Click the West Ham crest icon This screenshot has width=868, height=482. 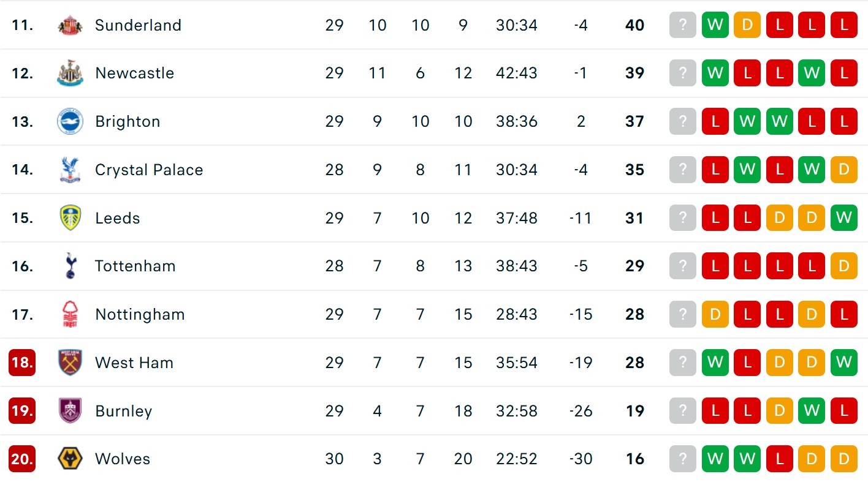coord(70,363)
